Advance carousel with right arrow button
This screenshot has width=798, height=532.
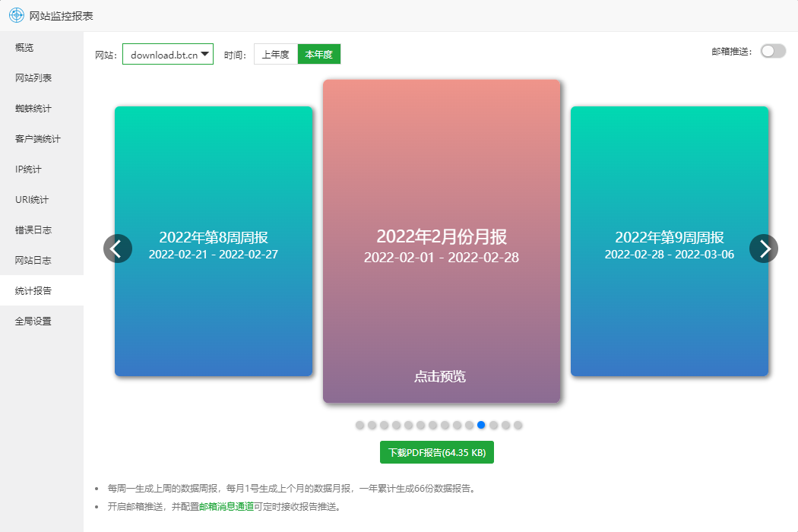763,249
